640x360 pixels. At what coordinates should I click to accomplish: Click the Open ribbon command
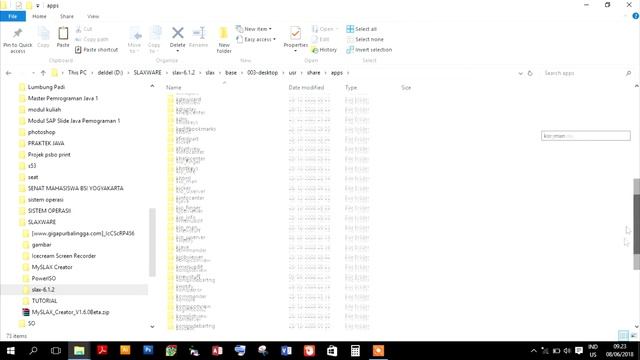pos(324,29)
